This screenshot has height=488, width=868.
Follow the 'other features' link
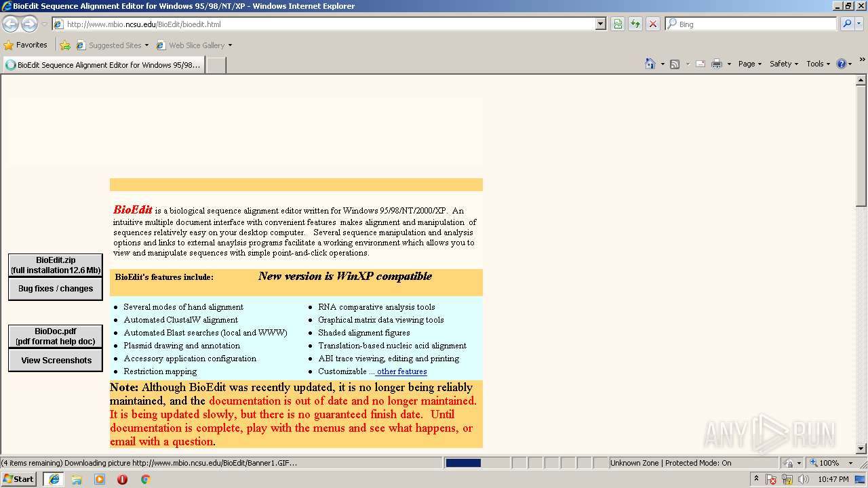tap(401, 371)
